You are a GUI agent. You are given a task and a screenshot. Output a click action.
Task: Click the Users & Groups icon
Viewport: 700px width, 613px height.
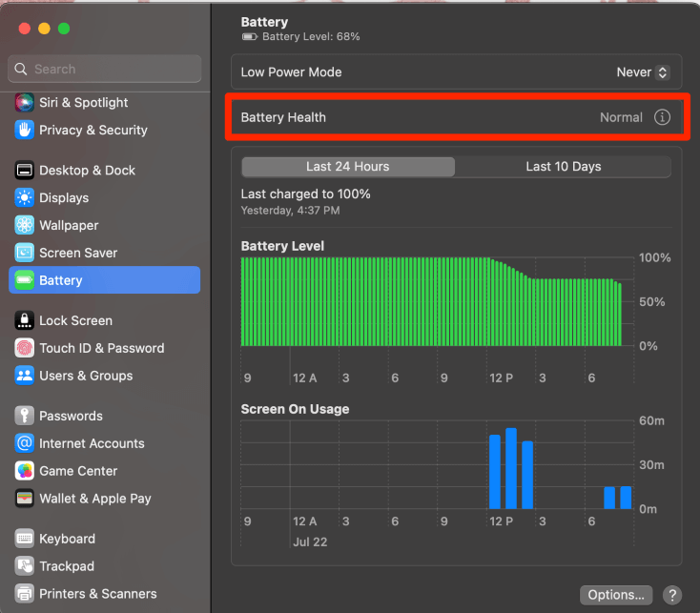[24, 376]
